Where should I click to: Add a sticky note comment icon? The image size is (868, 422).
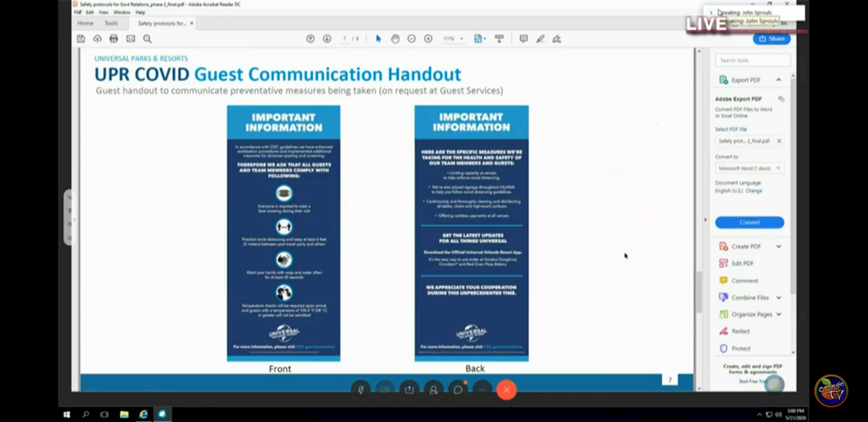523,39
